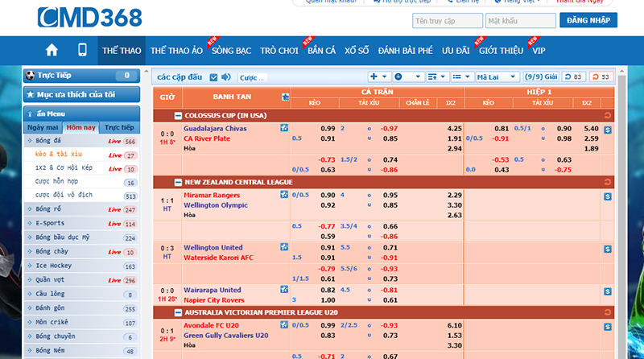Click the red live refresh counter 53
Screen dimensions: 644x359
tap(601, 76)
